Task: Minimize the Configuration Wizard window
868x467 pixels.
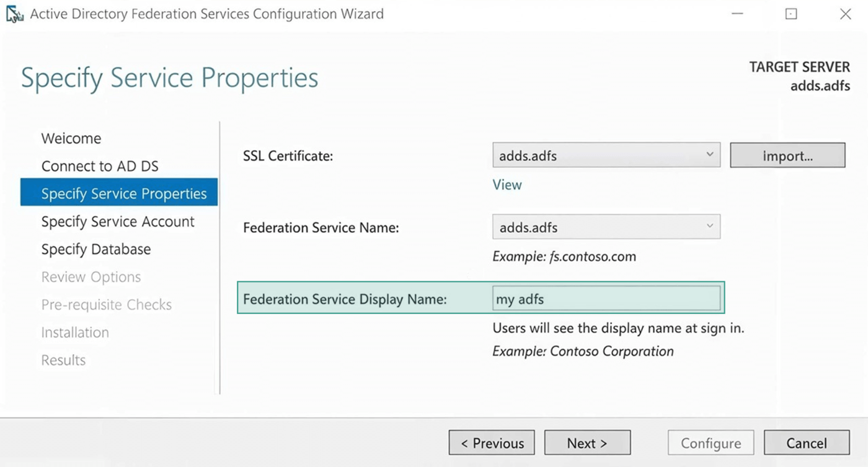Action: click(x=737, y=14)
